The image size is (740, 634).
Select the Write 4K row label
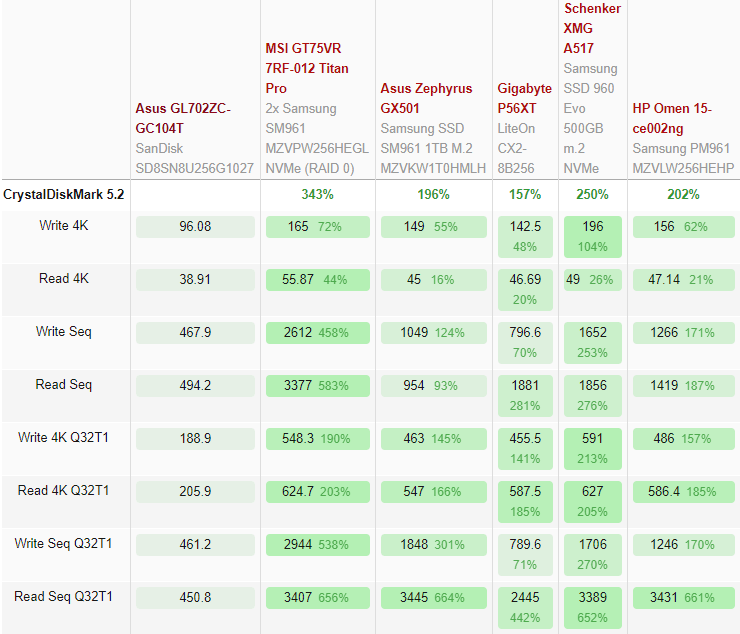(64, 226)
